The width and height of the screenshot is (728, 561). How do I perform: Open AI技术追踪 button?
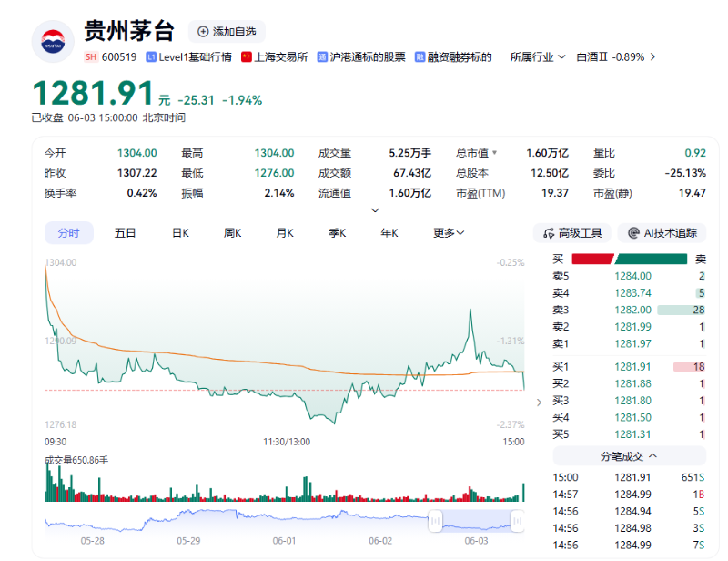point(662,233)
